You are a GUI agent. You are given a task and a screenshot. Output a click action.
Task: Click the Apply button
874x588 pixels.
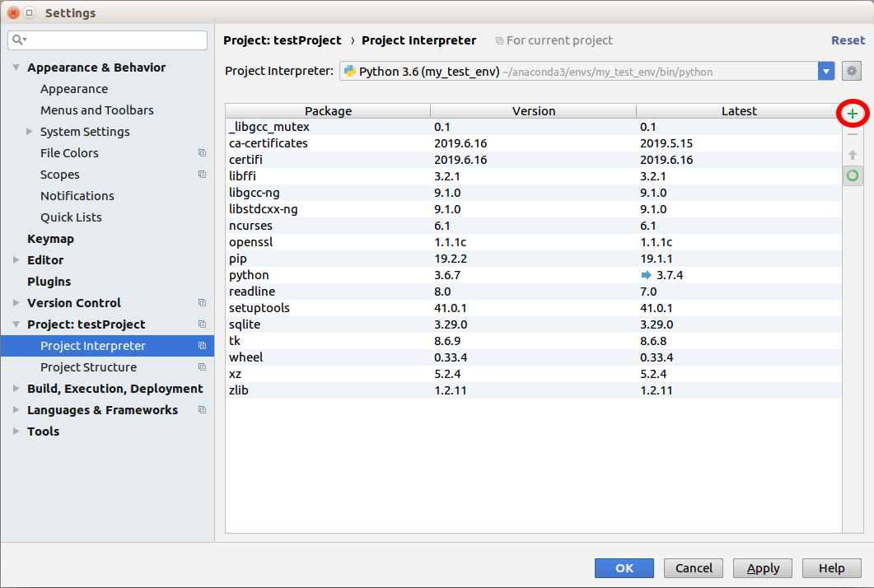pos(763,568)
